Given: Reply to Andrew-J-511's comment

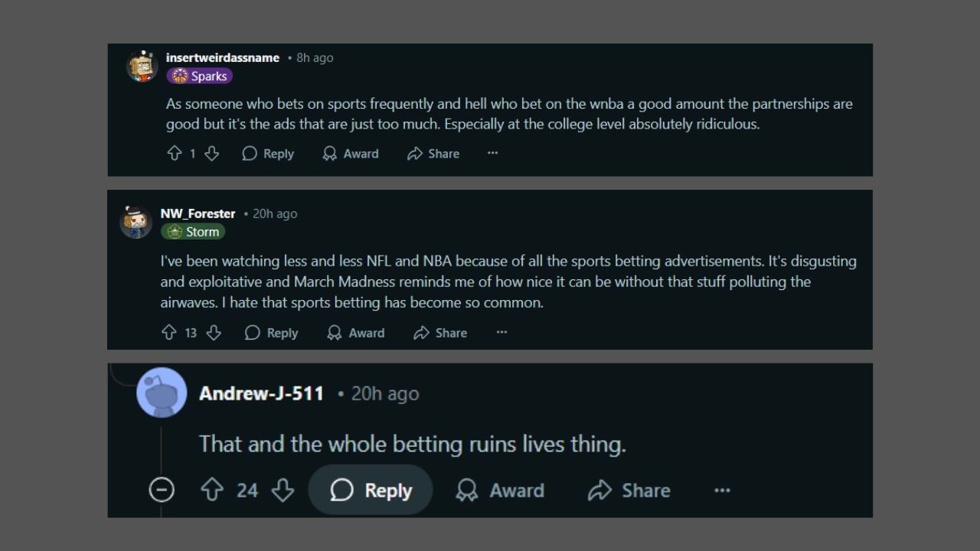Looking at the screenshot, I should 371,491.
